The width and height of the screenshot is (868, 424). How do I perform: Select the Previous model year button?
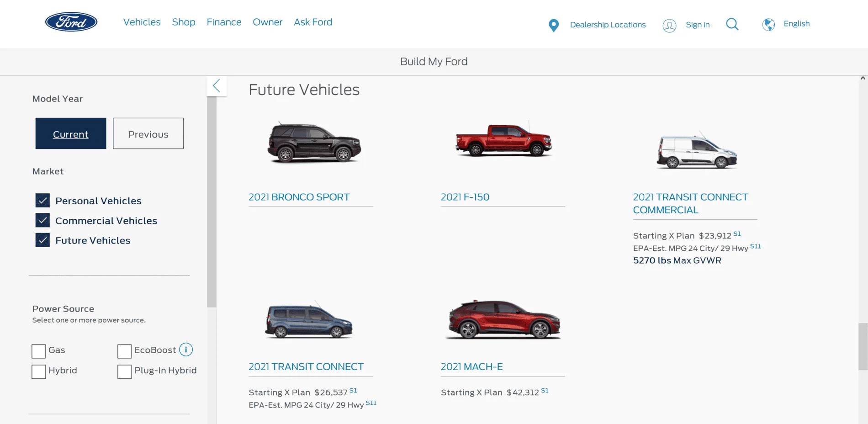click(x=148, y=133)
